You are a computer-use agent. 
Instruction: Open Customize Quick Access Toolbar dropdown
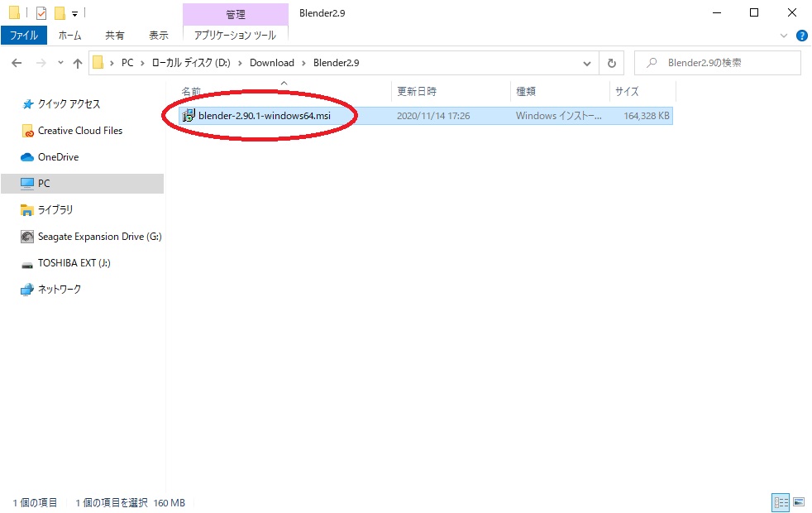pos(74,14)
